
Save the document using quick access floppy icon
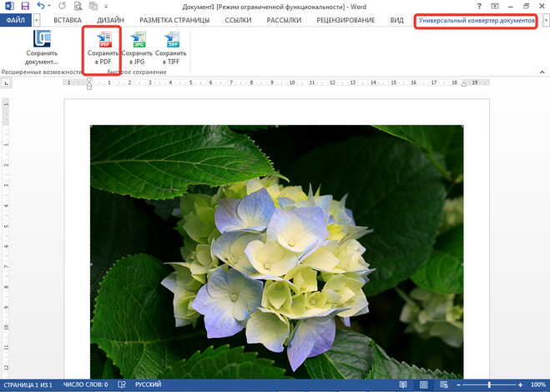point(25,6)
